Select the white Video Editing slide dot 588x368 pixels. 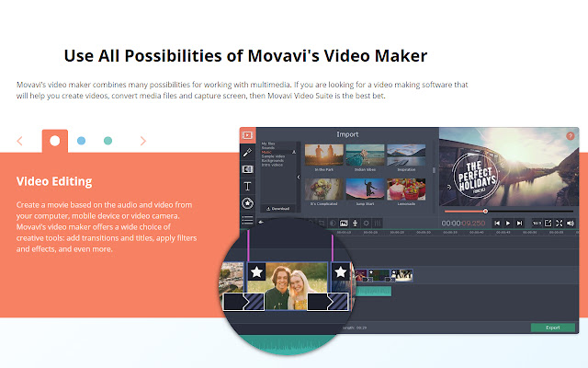(x=55, y=141)
